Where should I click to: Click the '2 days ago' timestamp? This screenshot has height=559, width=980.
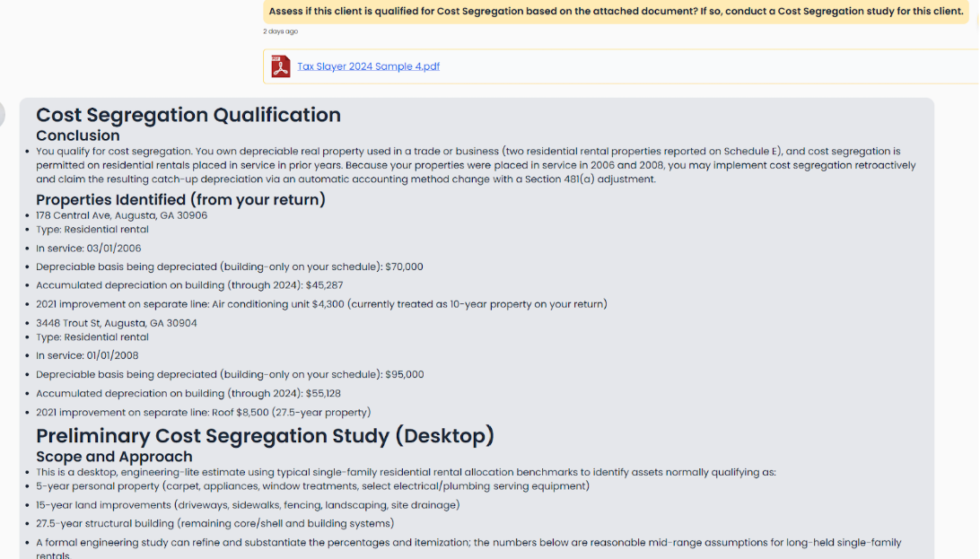coord(280,31)
